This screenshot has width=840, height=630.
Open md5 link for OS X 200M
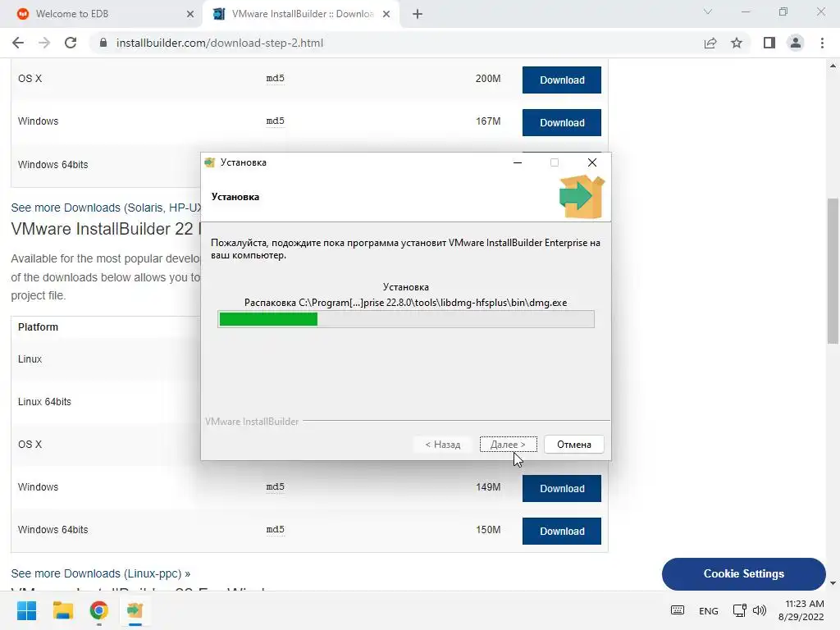coord(276,78)
